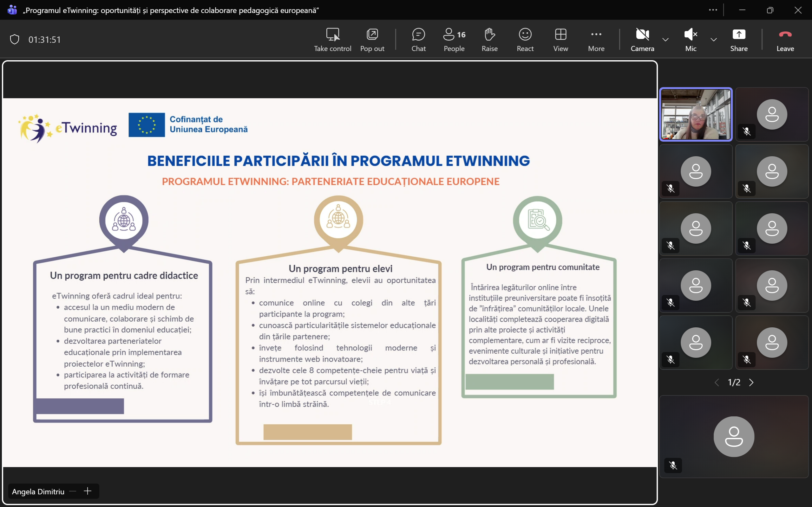Click Take control of shared content

332,40
